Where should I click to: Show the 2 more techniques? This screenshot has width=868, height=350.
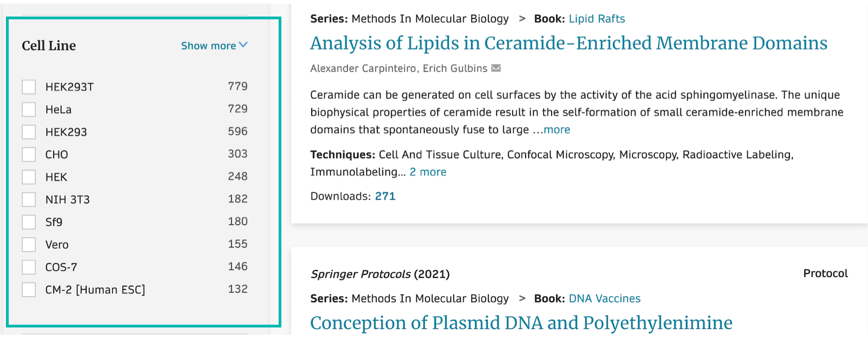pos(428,172)
